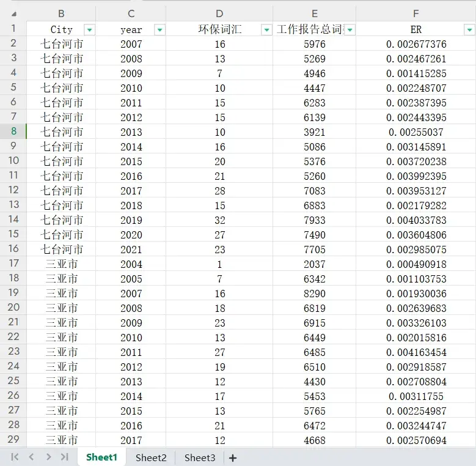Select cell with value 4946
476x466 pixels.
[315, 73]
